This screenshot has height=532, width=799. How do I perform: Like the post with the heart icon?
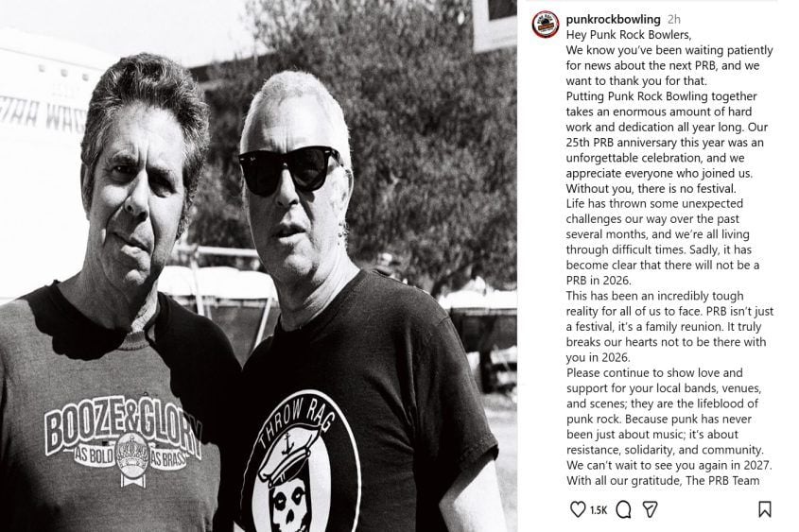tap(578, 509)
